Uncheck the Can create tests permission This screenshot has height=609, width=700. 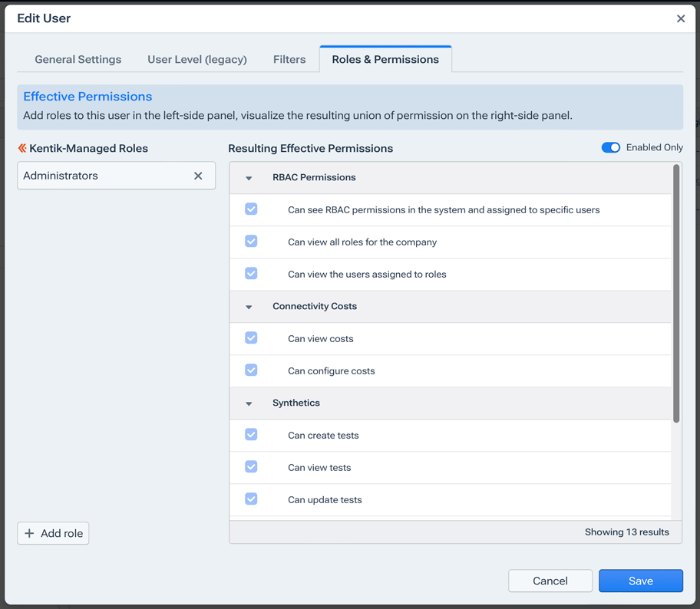pyautogui.click(x=251, y=434)
